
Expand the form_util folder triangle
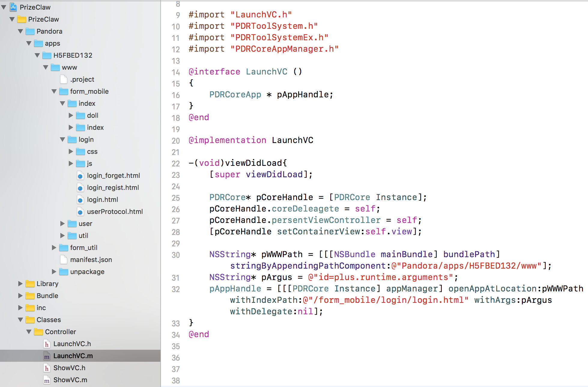tap(54, 248)
